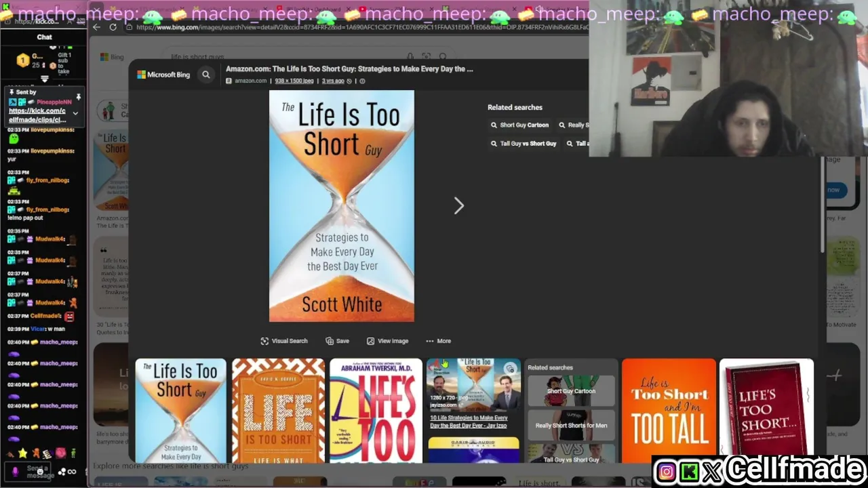This screenshot has height=488, width=868.
Task: Select the Tall Guy vs Short Guy related search
Action: point(524,144)
